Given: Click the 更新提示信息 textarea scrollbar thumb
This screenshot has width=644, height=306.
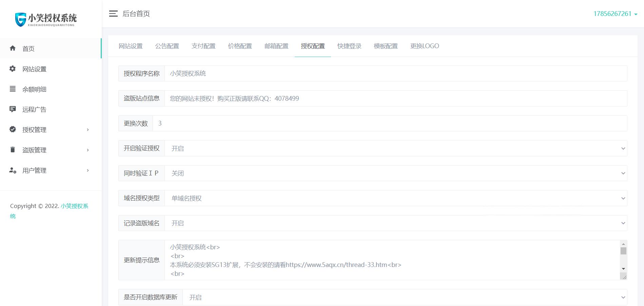Looking at the screenshot, I should [623, 251].
